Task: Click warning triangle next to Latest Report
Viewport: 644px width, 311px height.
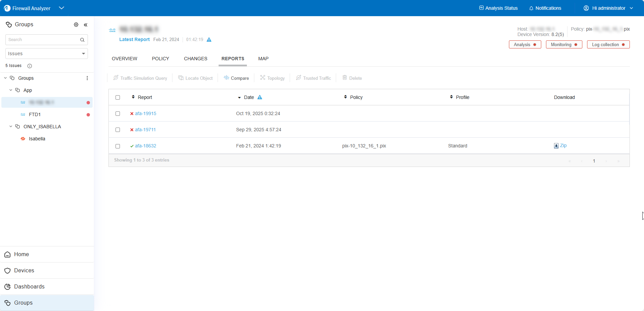Action: (209, 40)
